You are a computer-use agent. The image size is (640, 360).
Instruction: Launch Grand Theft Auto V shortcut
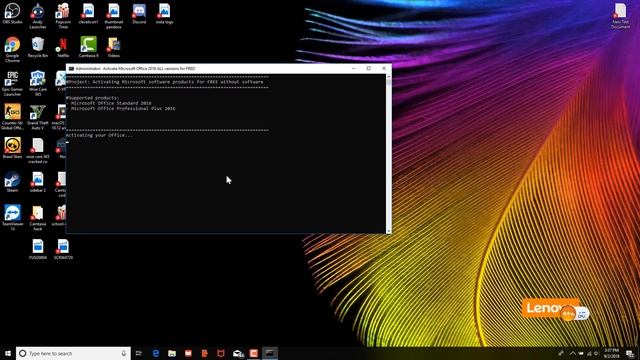(x=38, y=117)
